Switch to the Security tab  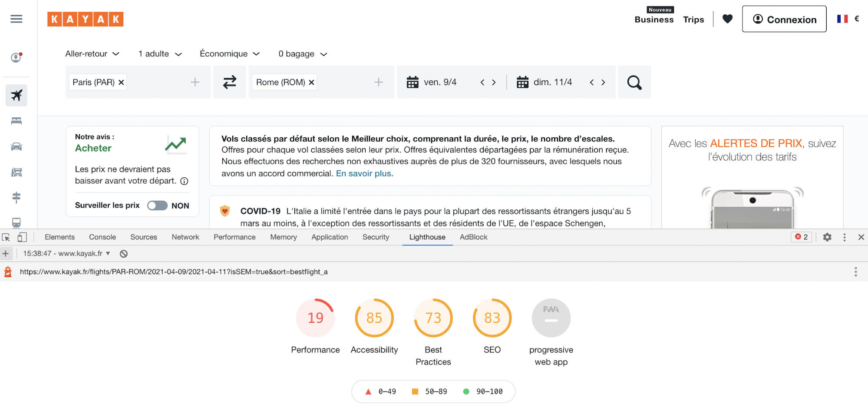[x=376, y=237]
